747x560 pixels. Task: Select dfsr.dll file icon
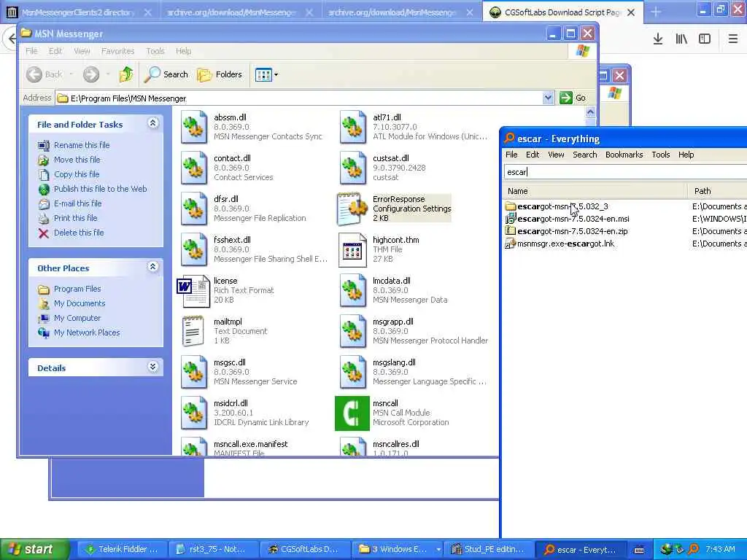pos(194,209)
